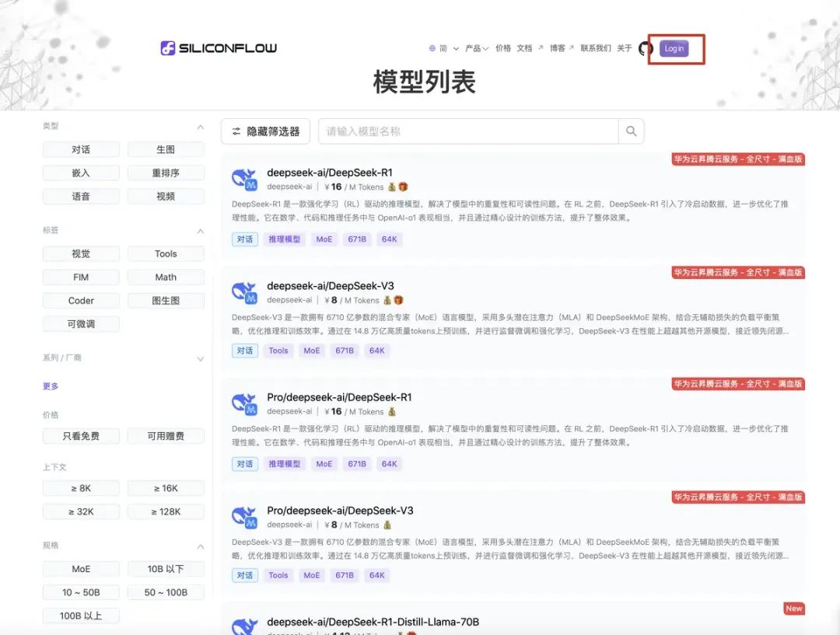The image size is (840, 635).
Task: Toggle the 10B 以下 spec filter
Action: [166, 569]
